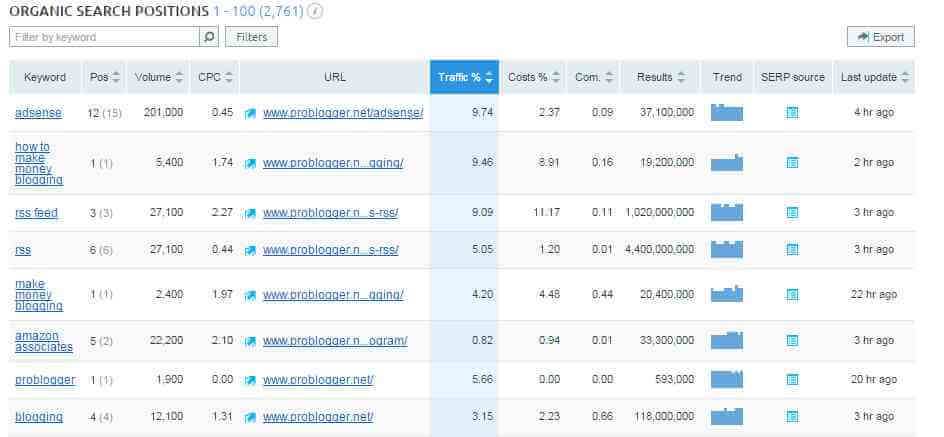944x437 pixels.
Task: Open external link icon for adsense URL
Action: [x=250, y=113]
